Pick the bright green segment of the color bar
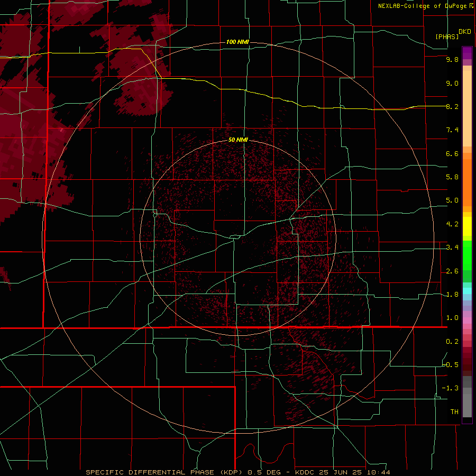The image size is (476, 476). click(x=467, y=255)
